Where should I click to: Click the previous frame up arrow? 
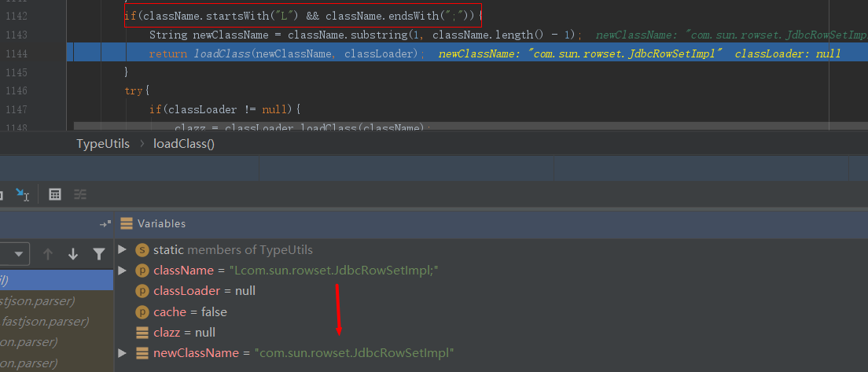tap(48, 254)
